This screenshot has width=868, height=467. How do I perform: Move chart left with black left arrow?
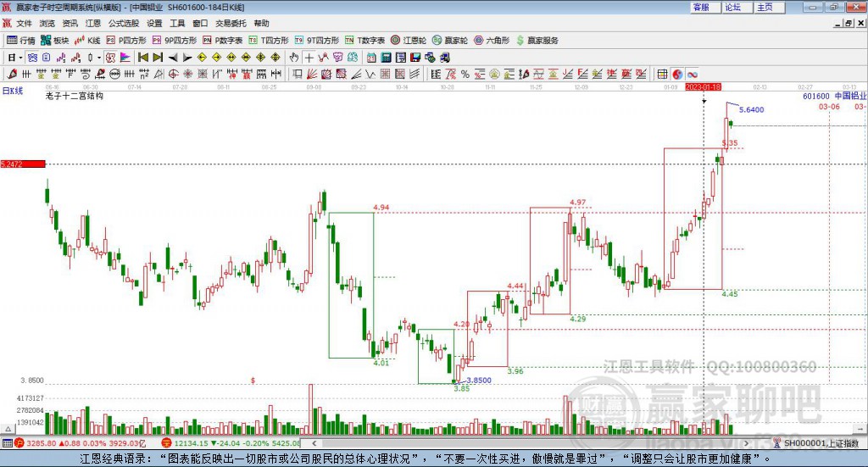pyautogui.click(x=173, y=58)
